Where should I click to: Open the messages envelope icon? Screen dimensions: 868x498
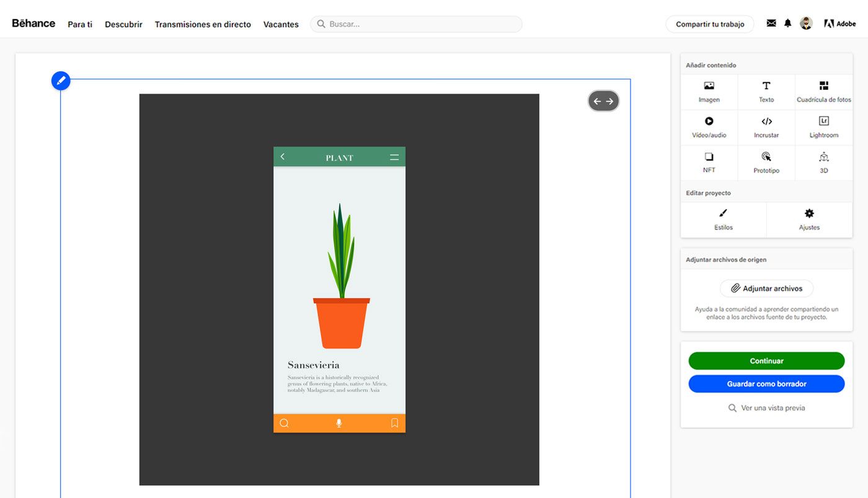tap(771, 22)
